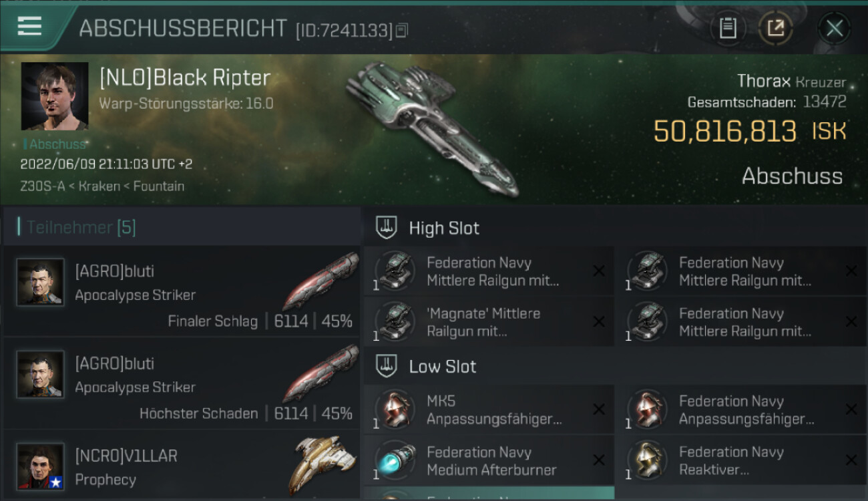Select the Federation Navy Medium Afterburner icon
Viewport: 868px width, 501px height.
(395, 460)
